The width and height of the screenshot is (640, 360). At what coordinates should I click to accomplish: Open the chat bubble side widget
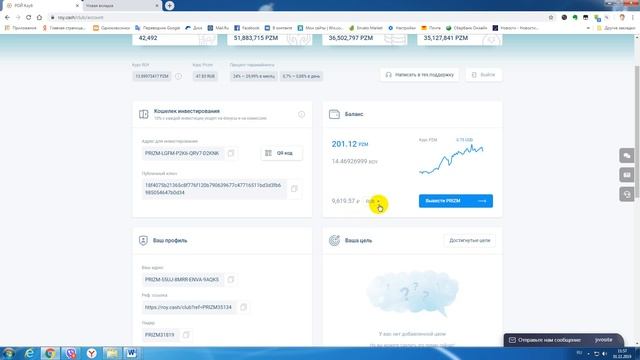point(627,156)
